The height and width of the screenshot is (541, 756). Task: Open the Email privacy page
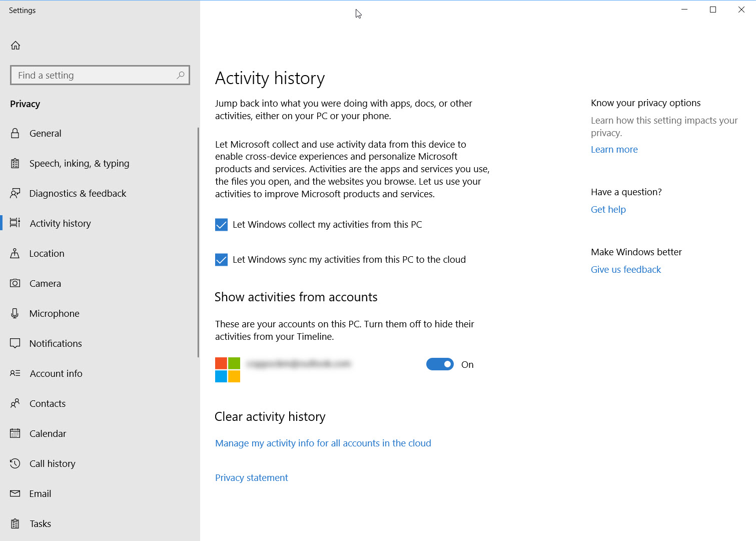99,493
